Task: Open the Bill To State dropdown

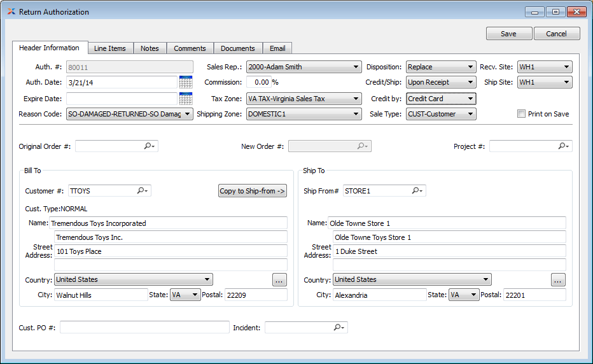Action: pos(185,295)
